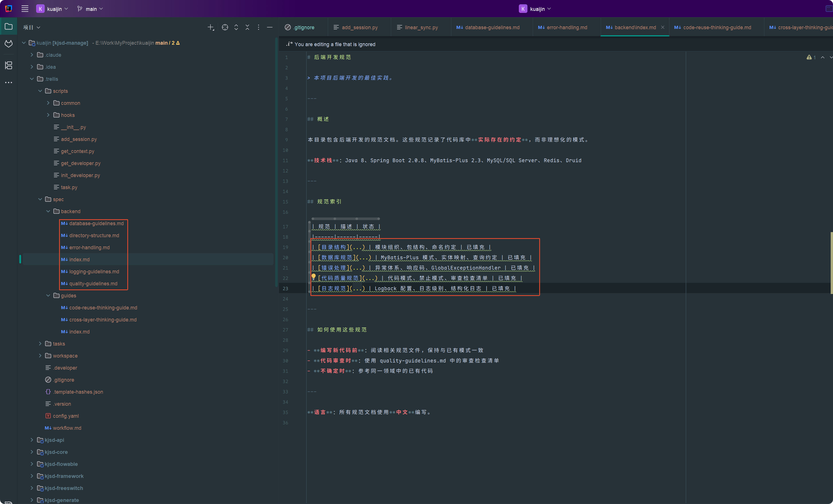Expand the .claude folder
Viewport: 833px width, 504px height.
pos(32,55)
